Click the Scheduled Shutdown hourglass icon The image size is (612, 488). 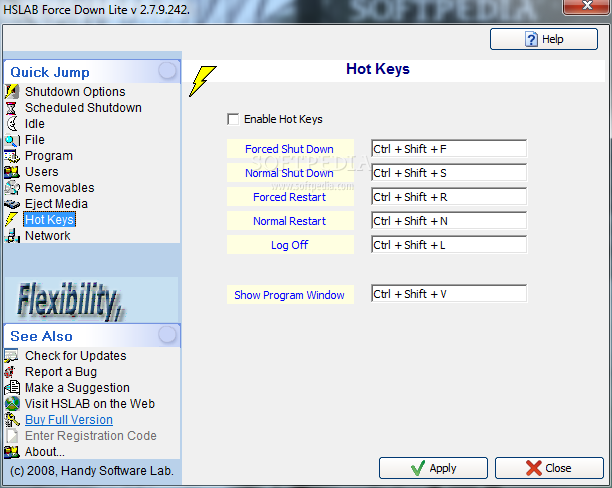tap(12, 108)
